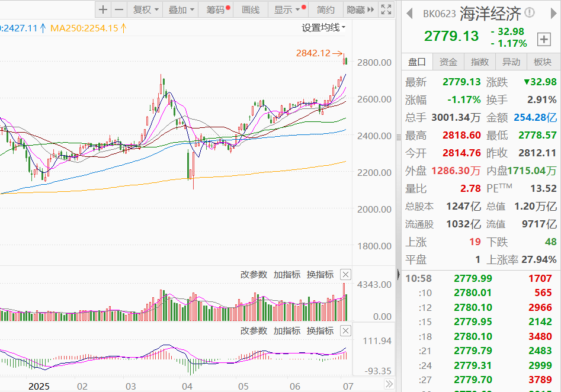
Task: Zoom in the chart with the plus button
Action: point(103,9)
